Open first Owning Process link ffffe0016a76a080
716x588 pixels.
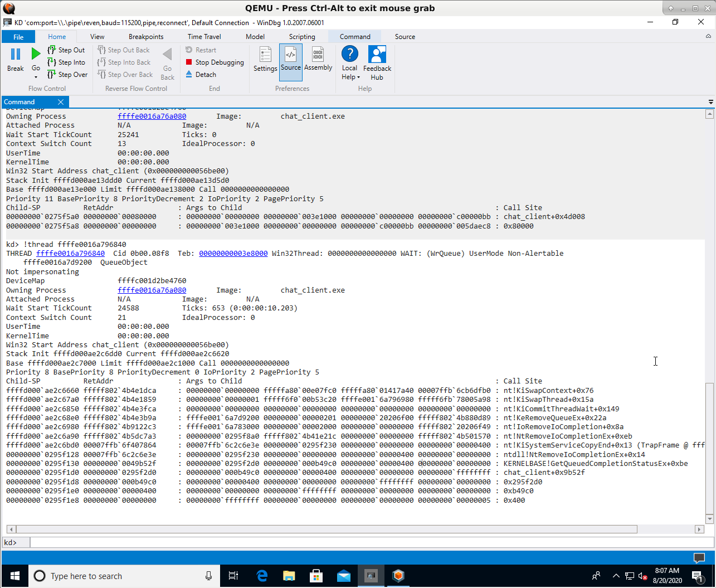[152, 116]
